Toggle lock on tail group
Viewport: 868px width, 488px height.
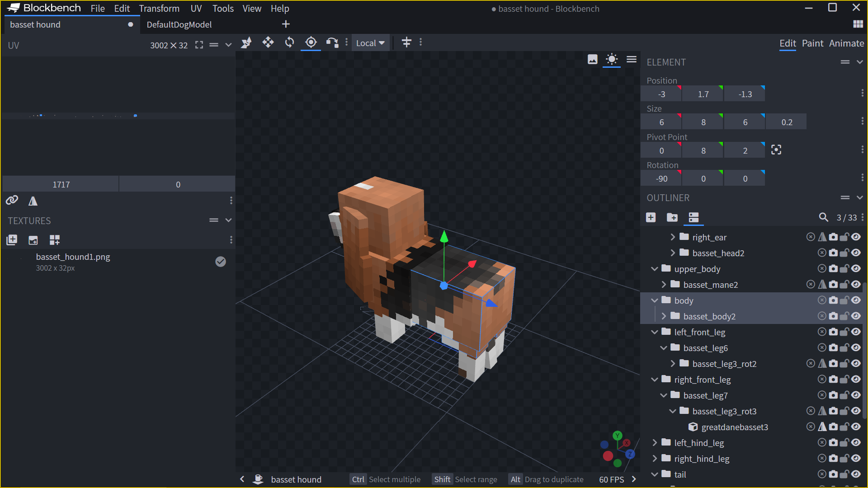coord(844,474)
